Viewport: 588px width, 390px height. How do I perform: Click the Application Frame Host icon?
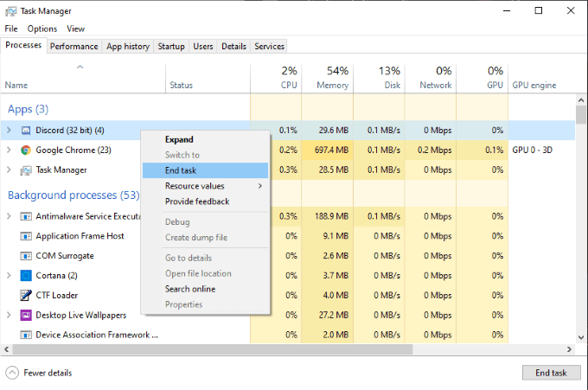(26, 236)
